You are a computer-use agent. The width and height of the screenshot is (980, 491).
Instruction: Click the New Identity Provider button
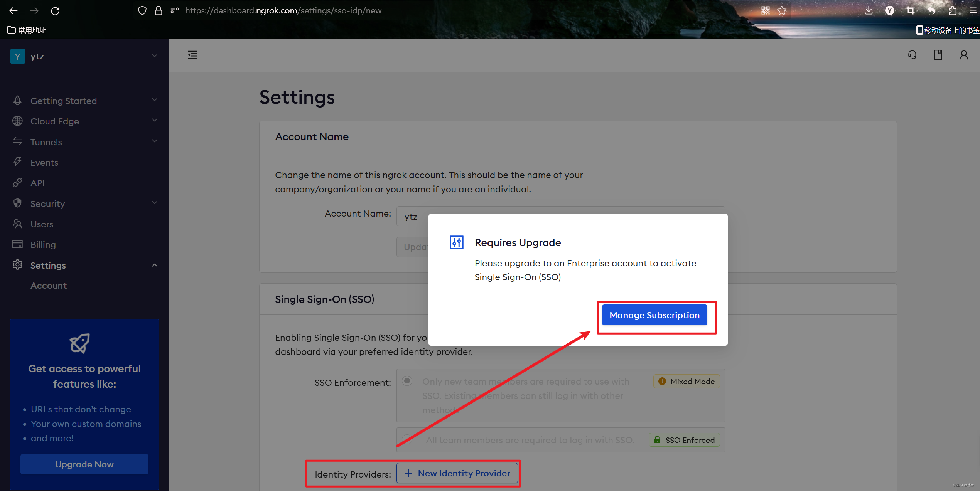[457, 473]
